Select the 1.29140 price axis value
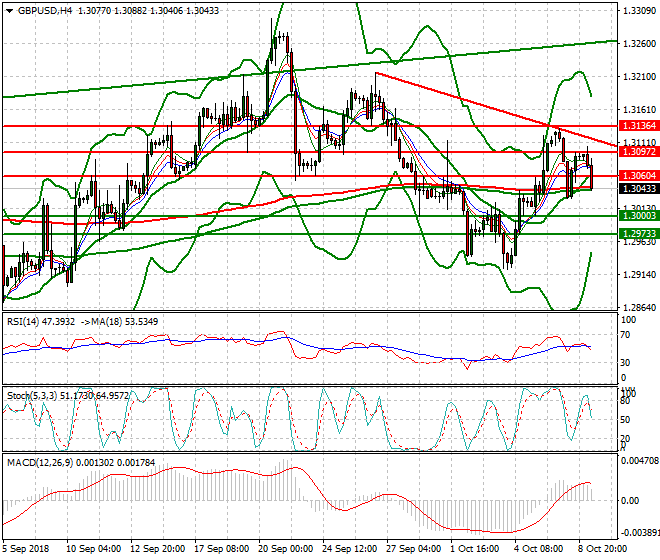This screenshot has height=560, width=660. (x=639, y=275)
